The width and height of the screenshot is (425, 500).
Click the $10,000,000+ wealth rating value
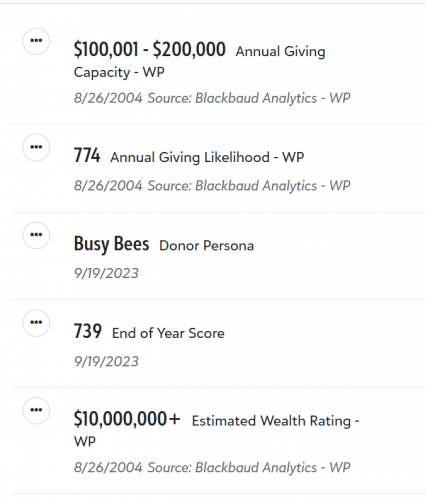point(127,419)
